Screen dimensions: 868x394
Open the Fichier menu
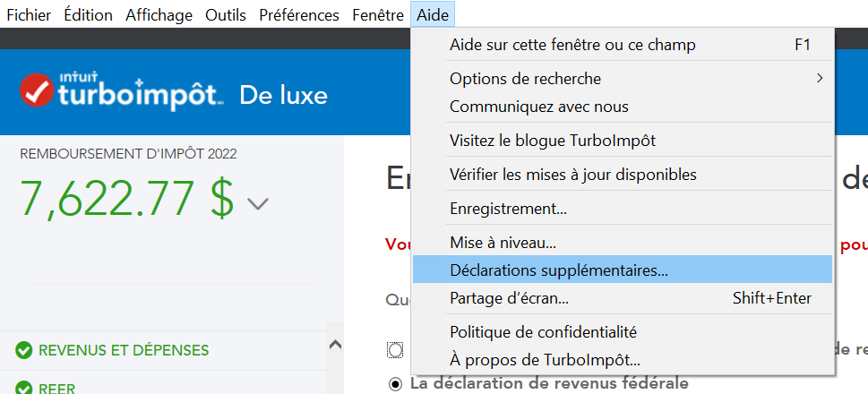tap(29, 14)
